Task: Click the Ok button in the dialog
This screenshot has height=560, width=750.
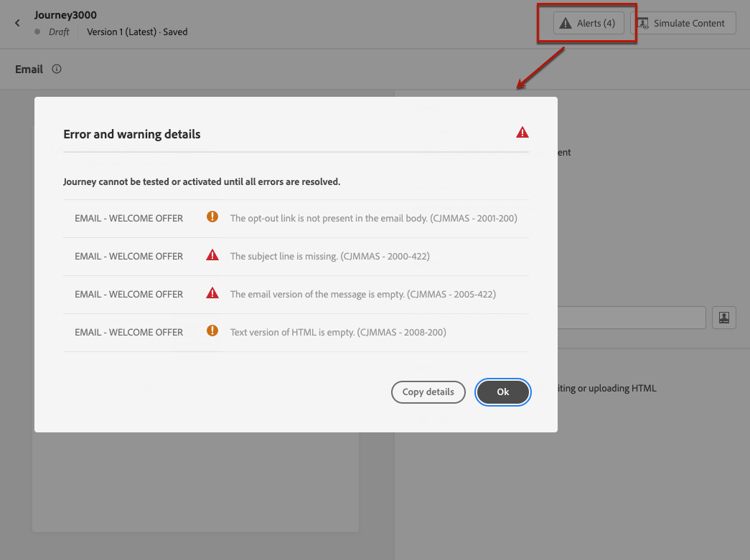Action: (502, 392)
